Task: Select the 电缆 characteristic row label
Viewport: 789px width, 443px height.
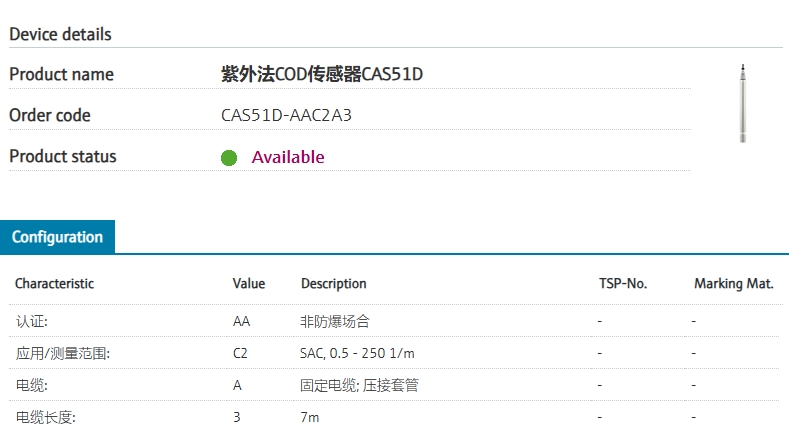Action: [32, 385]
